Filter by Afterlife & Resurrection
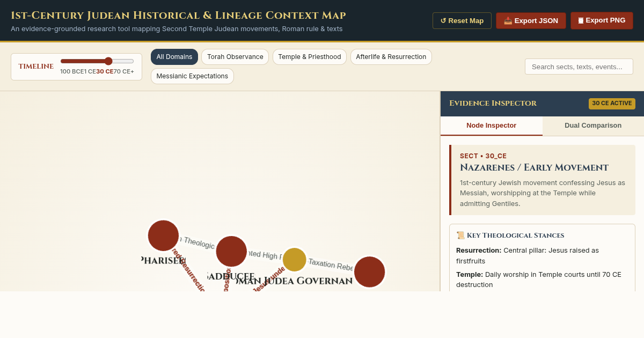The width and height of the screenshot is (644, 338). click(x=391, y=57)
